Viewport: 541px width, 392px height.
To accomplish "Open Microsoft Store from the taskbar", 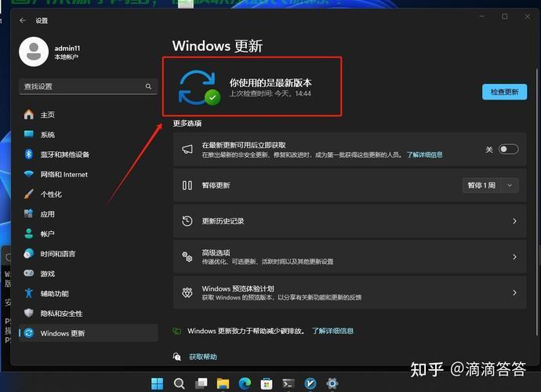I will (267, 383).
